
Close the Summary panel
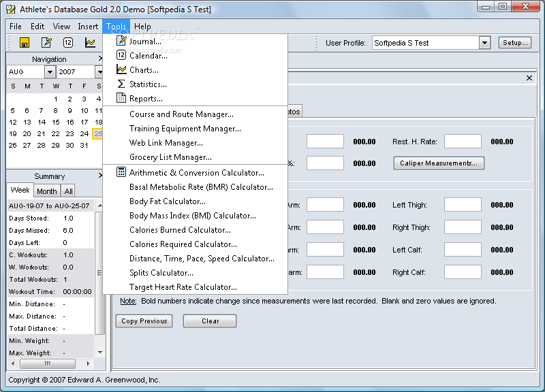point(100,176)
